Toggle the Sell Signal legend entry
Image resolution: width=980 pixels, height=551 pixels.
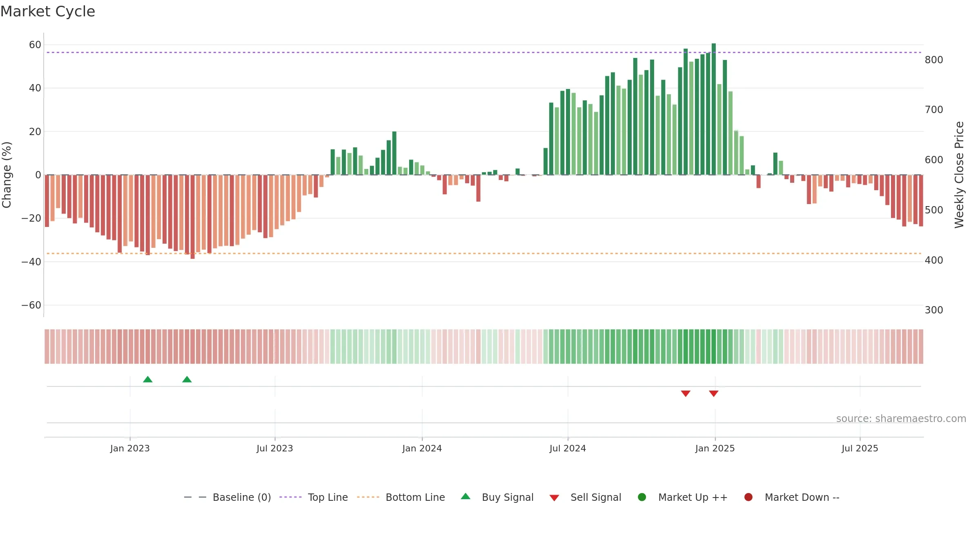(x=585, y=497)
